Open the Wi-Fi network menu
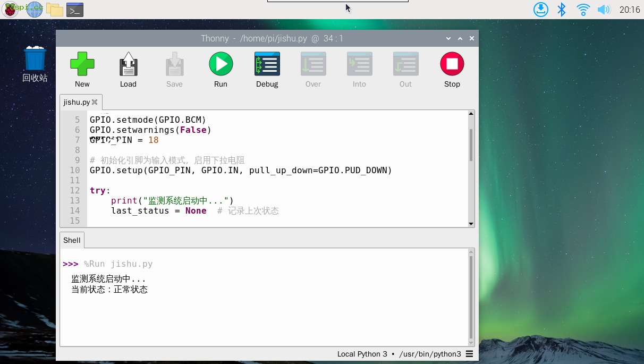Viewport: 644px width, 364px height. [x=583, y=10]
